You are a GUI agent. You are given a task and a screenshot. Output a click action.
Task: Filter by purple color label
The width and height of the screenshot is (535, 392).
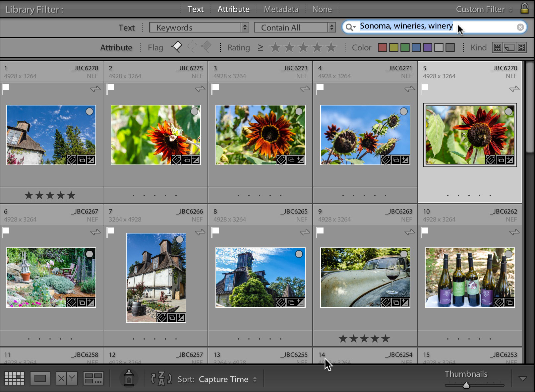tap(428, 47)
